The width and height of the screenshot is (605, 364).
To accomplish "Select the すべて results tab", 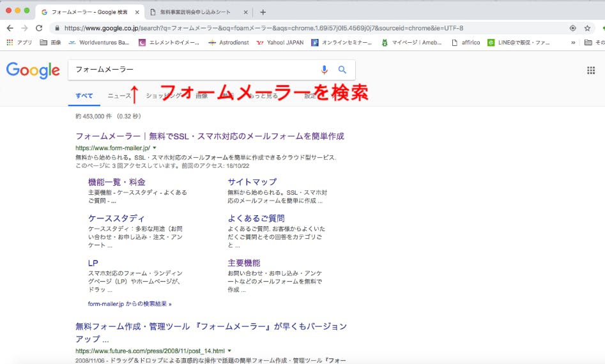I will (84, 96).
